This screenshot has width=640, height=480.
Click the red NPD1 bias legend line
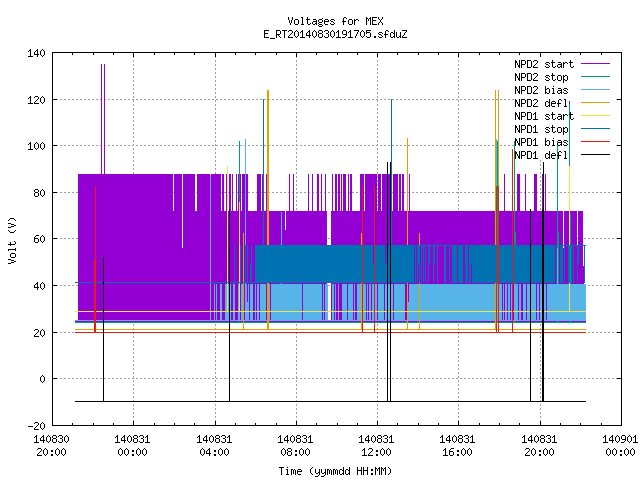[596, 142]
